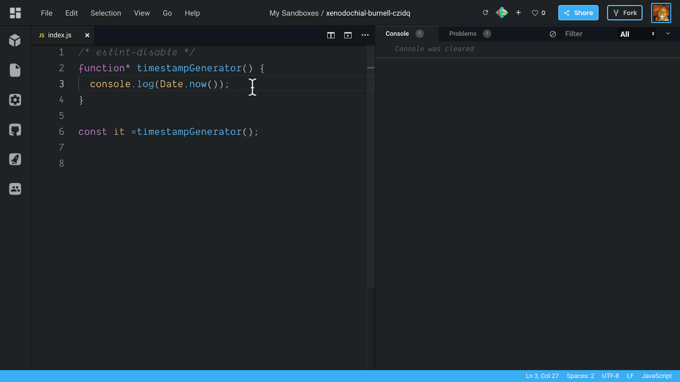Click the editor vertical scrollbar
The height and width of the screenshot is (382, 680).
coord(371,167)
